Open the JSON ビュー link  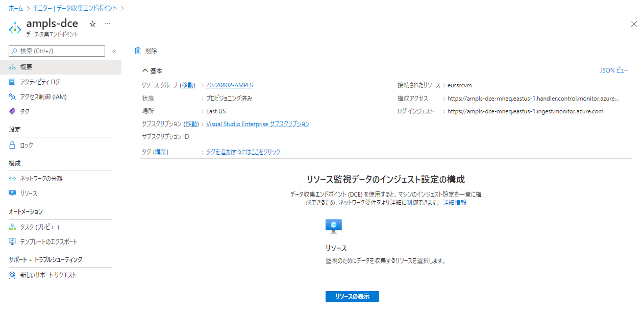tap(614, 71)
